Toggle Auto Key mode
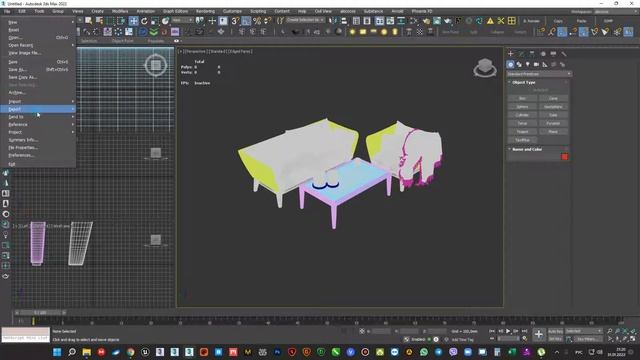Screen dimensions: 640x360 point(555,331)
